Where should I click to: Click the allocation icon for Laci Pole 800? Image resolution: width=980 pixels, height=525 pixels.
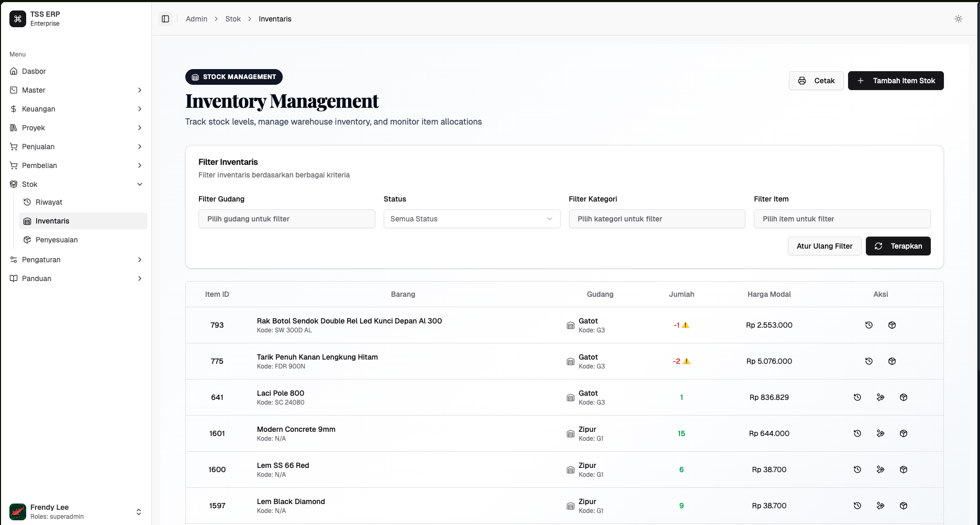880,397
